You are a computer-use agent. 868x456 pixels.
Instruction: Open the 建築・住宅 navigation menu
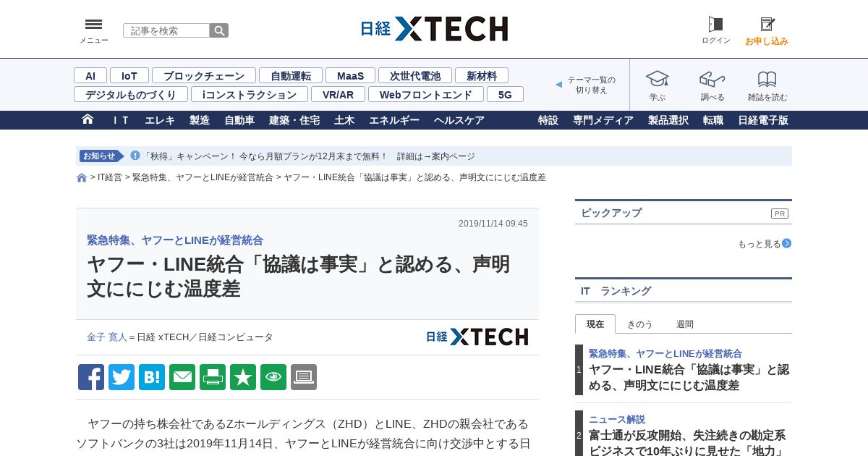[x=294, y=120]
